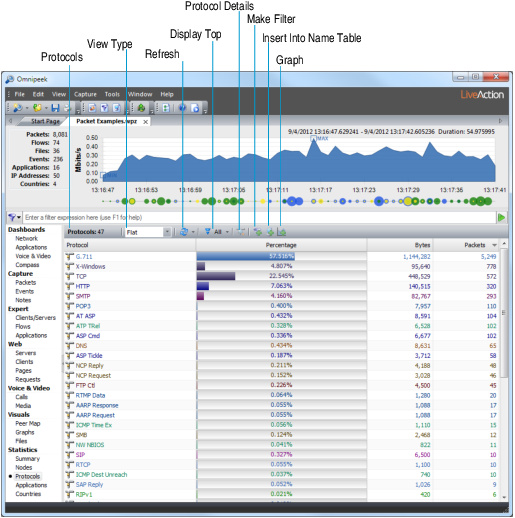Click the green Apply filter arrow
The image size is (515, 518).
click(501, 218)
